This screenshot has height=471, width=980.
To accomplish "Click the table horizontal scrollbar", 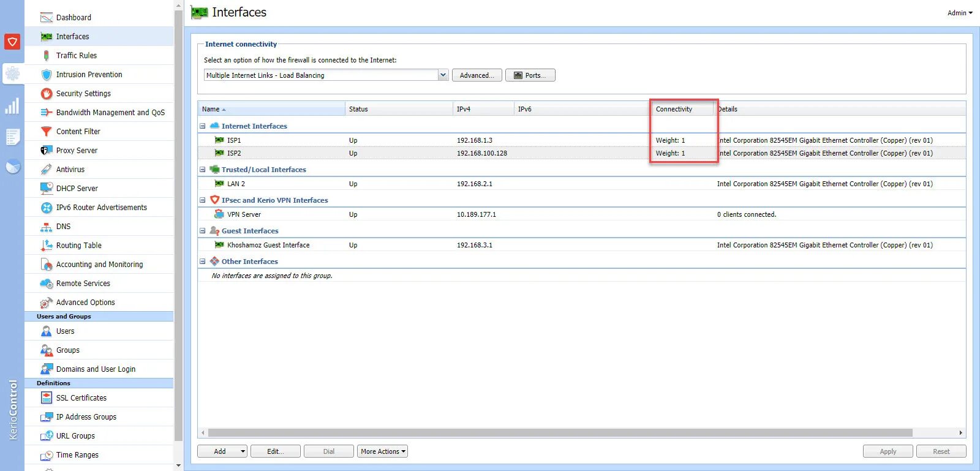I will tap(560, 432).
